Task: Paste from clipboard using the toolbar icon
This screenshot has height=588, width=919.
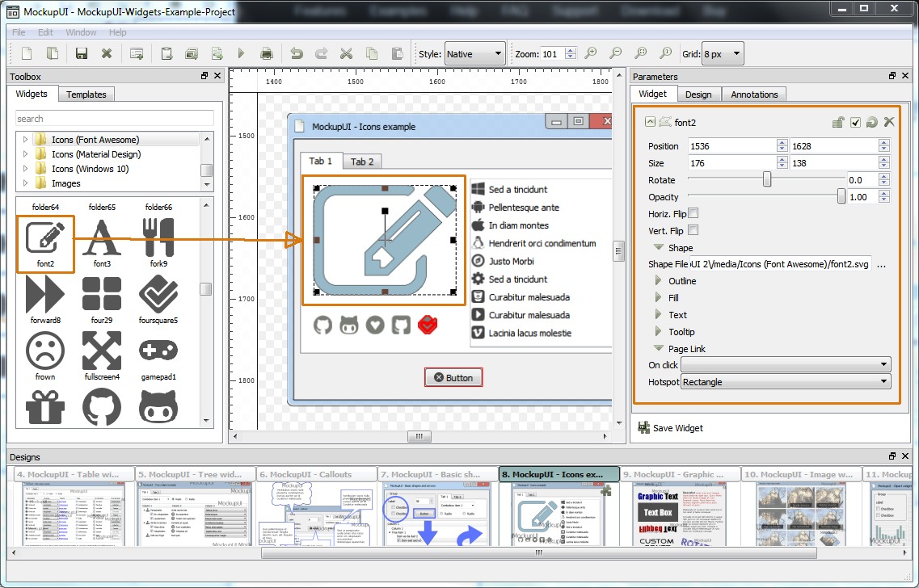Action: [397, 54]
